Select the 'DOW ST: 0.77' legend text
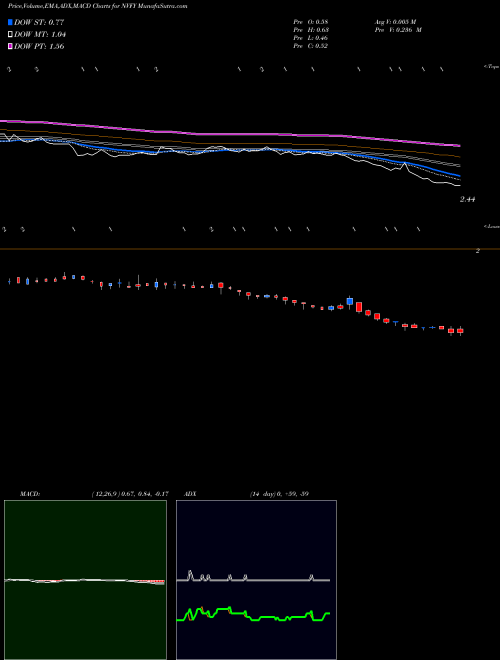Viewport: 500px width, 660px height. pos(39,22)
